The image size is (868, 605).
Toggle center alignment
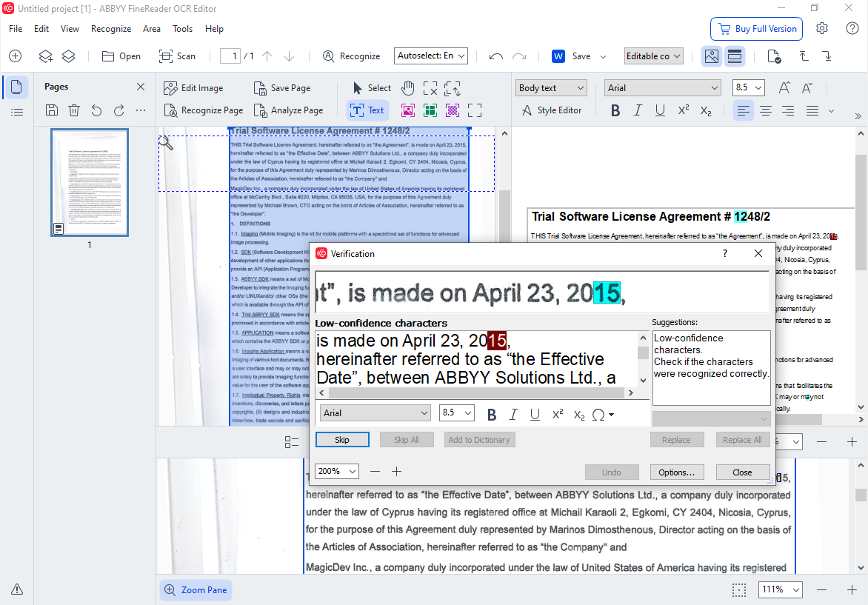766,110
